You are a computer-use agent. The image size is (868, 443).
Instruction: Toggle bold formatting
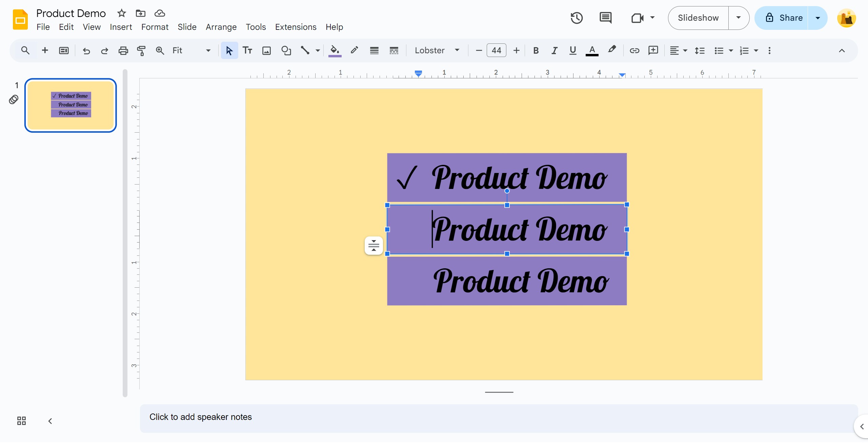(x=536, y=51)
